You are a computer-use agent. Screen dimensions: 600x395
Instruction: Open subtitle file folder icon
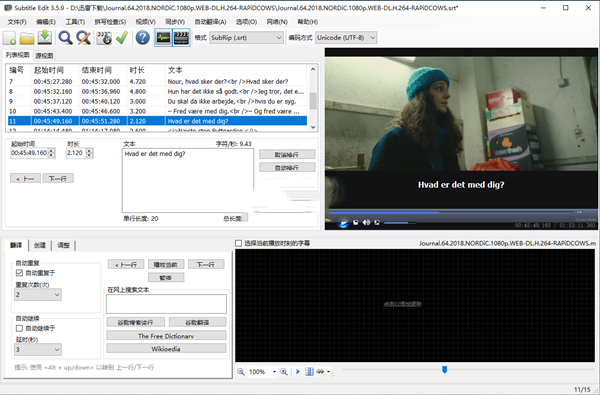[27, 38]
